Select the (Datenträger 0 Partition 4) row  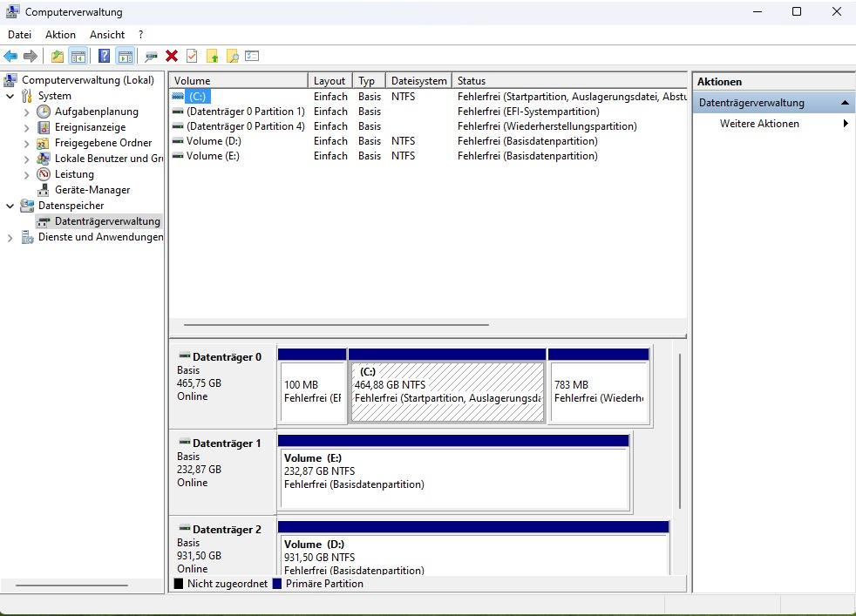tap(428, 126)
